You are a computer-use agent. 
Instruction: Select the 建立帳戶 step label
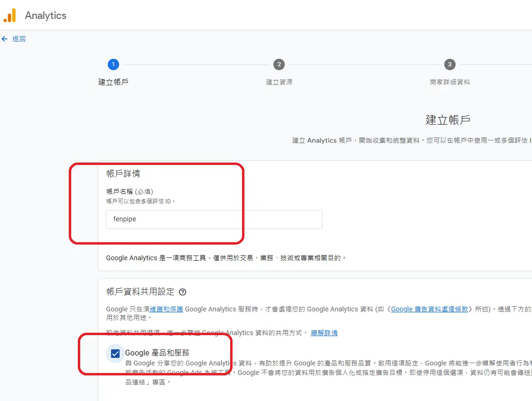pos(113,82)
